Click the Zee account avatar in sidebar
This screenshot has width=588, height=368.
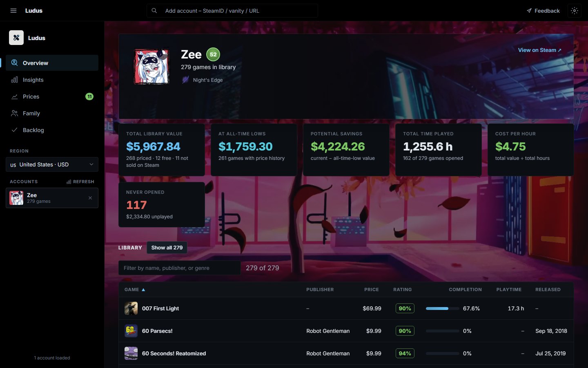point(16,198)
